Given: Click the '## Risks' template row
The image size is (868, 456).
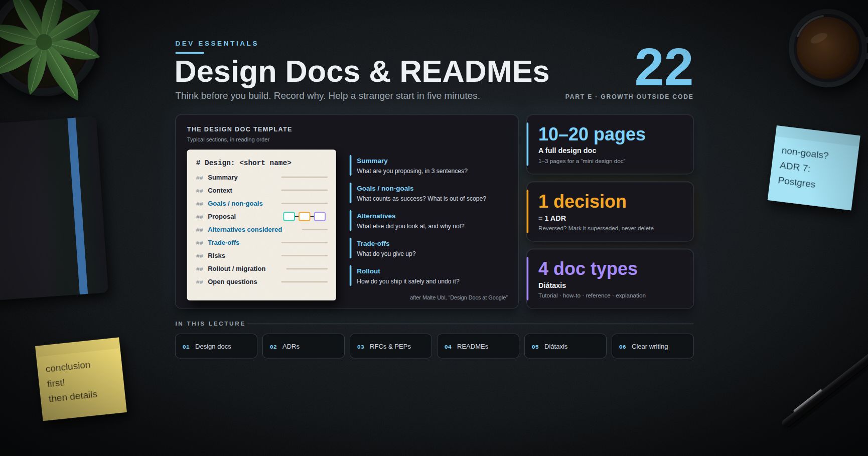Looking at the screenshot, I should [x=261, y=256].
